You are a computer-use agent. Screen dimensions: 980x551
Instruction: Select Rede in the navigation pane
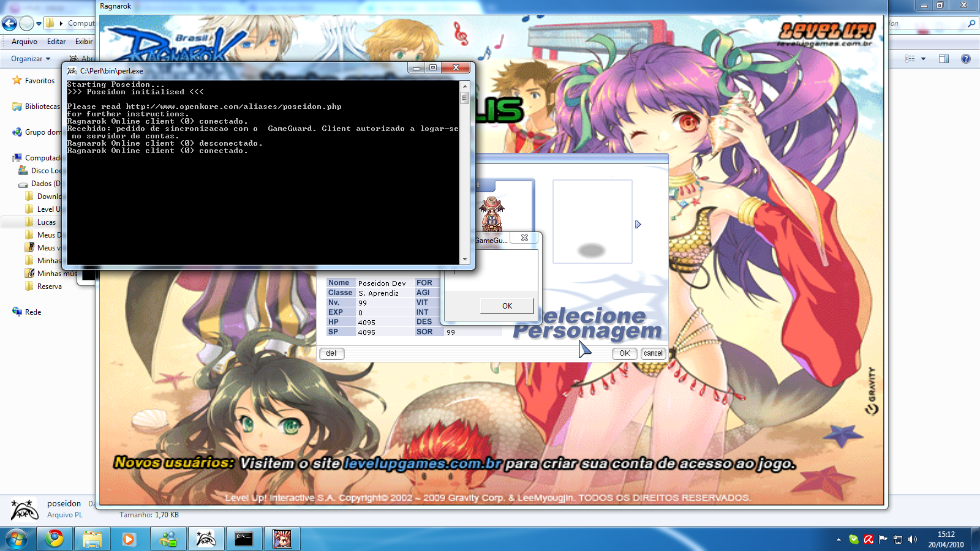click(33, 312)
